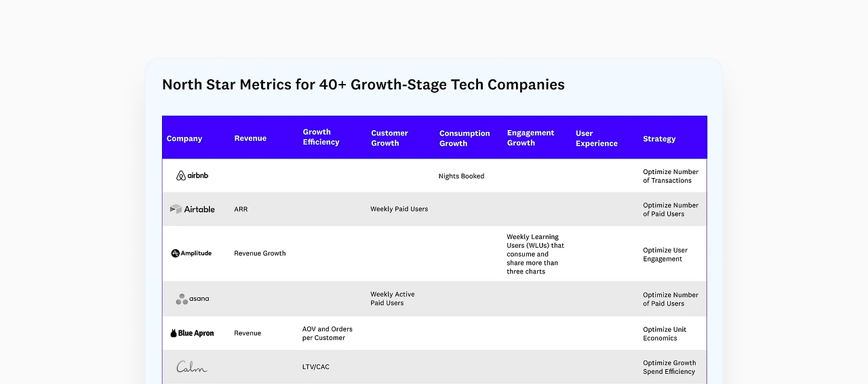The image size is (868, 384).
Task: Click the Strategy column header
Action: coord(659,139)
